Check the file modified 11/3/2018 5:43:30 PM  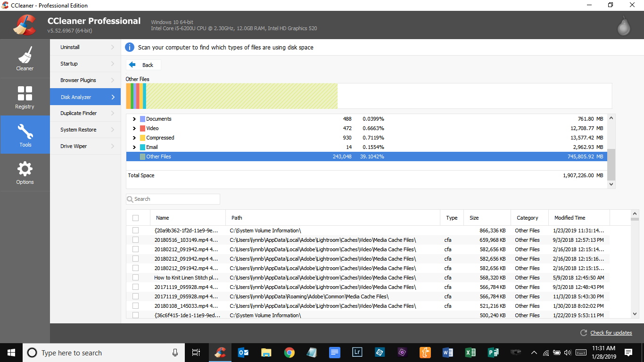136,296
